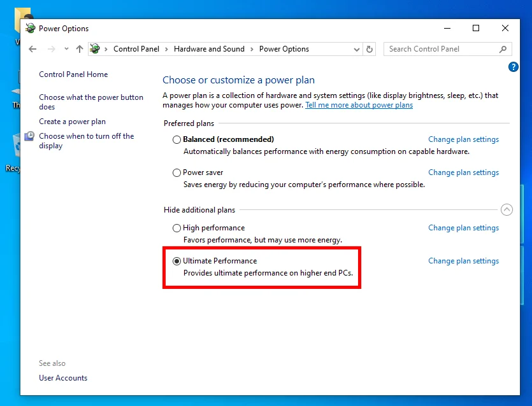Close the Power Options window
Image resolution: width=532 pixels, height=406 pixels.
pyautogui.click(x=505, y=28)
